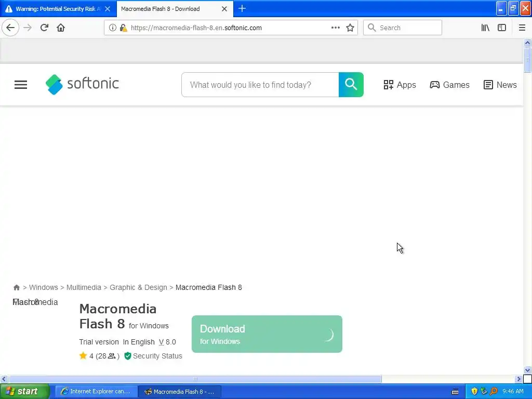This screenshot has height=399, width=532.
Task: Click the orange magnifier tray icon
Action: 494,392
